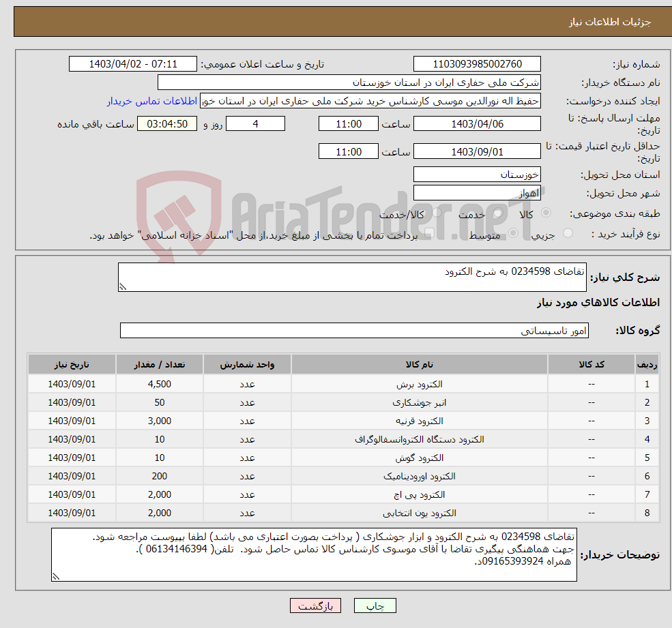The image size is (672, 628).
Task: Select the الکترود پی اچ row name
Action: (x=419, y=495)
